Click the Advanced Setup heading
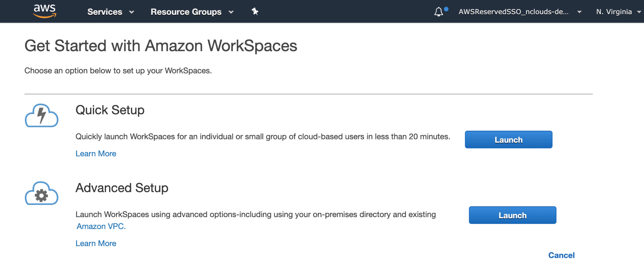 [122, 188]
